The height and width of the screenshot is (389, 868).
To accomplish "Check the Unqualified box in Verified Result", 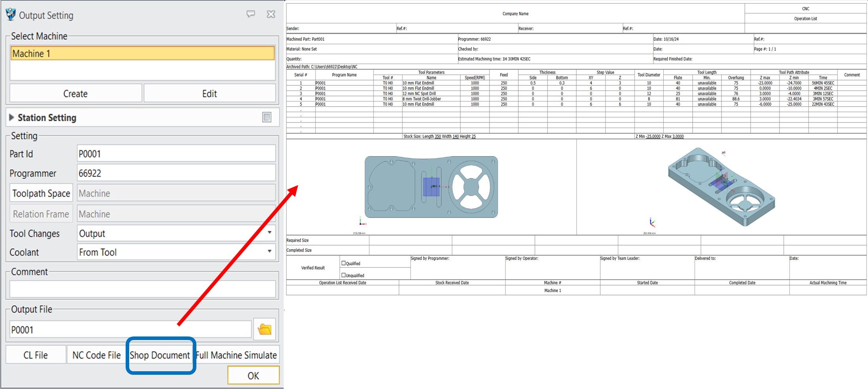I will (x=343, y=275).
